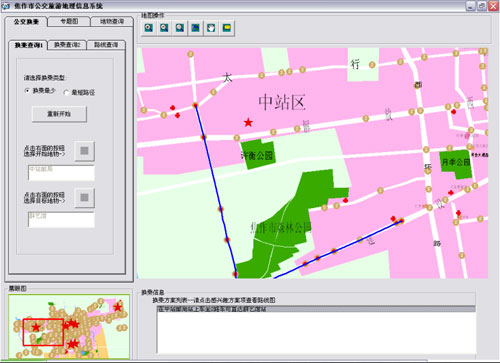Click the destination picker square button

84,198
